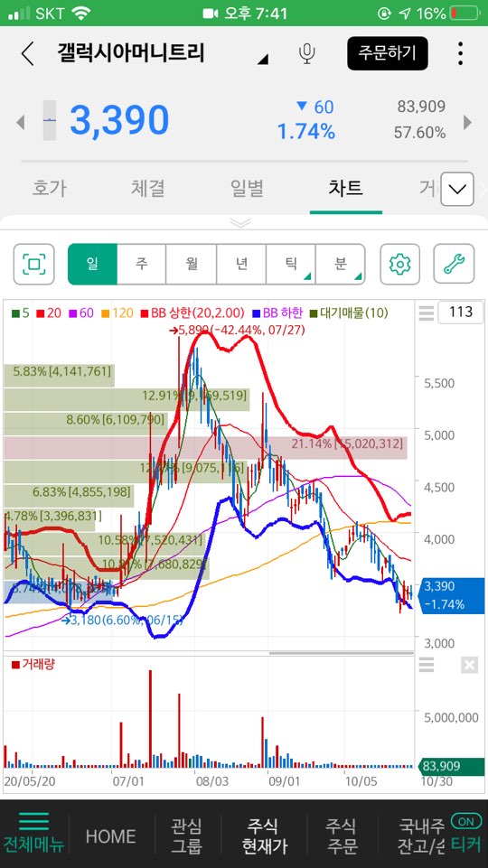Tap the 83,909 volume axis tag
The image size is (488, 868).
453,767
